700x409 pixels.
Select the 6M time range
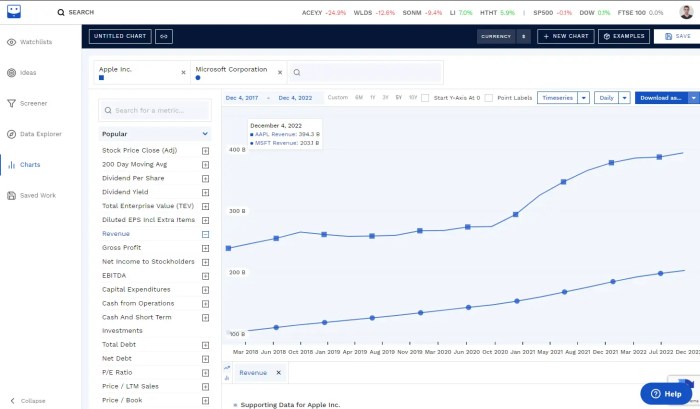pyautogui.click(x=358, y=97)
